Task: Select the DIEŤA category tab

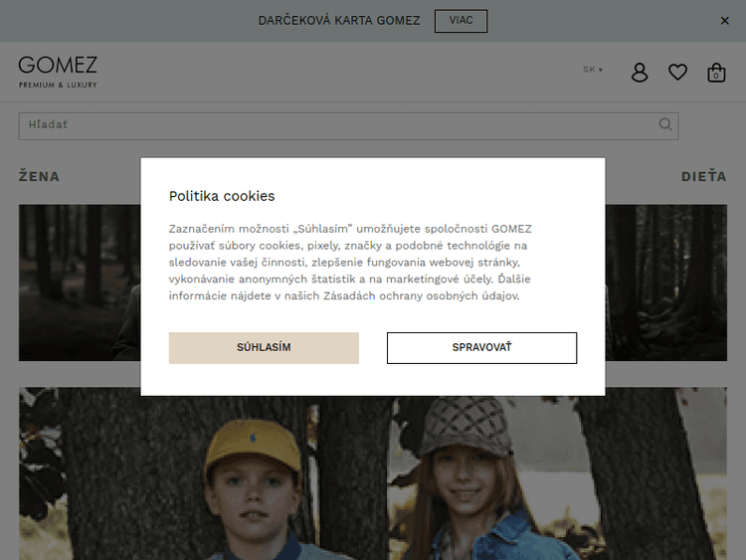Action: point(703,177)
